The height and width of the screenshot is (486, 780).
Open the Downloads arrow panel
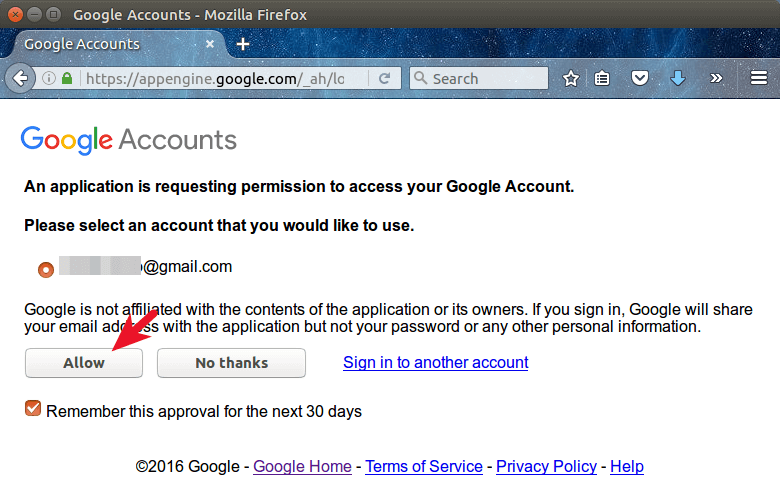coord(678,78)
